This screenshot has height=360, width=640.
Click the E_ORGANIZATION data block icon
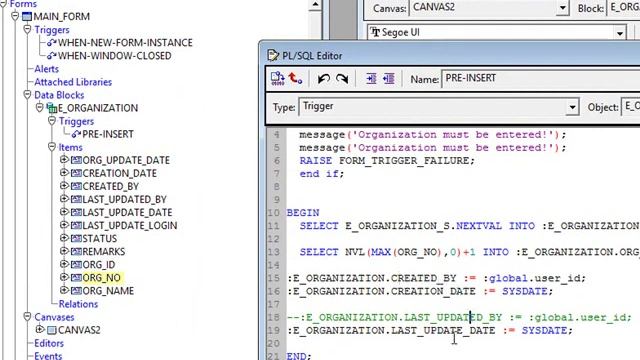click(51, 108)
